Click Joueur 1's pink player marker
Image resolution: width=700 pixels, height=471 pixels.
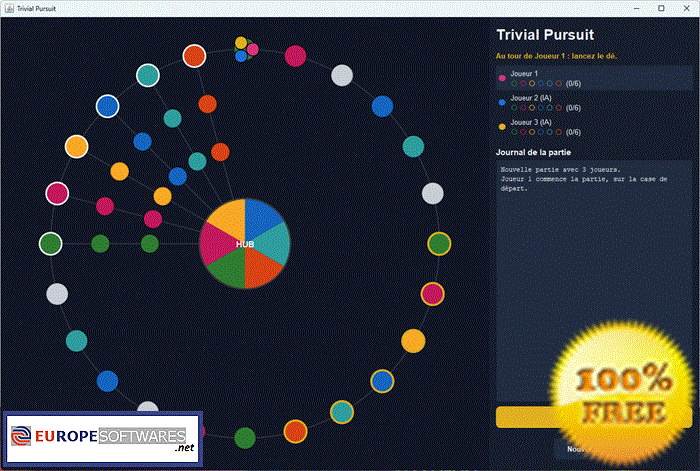pyautogui.click(x=502, y=78)
